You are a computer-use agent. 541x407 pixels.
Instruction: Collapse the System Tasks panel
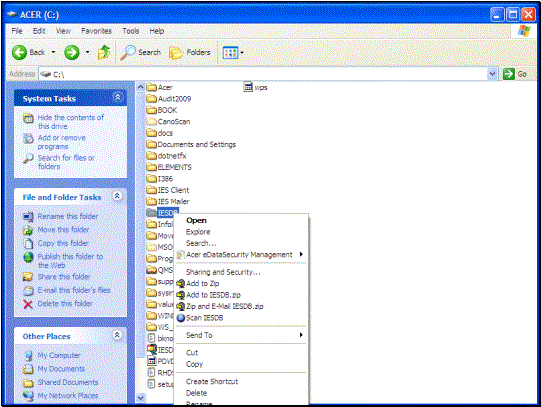[x=118, y=97]
